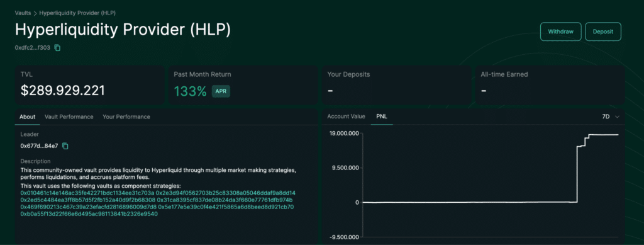Open component vault 0x2ed5c4484ea3ff8b57d5f2fb152a40d9f2b68308

click(x=88, y=200)
